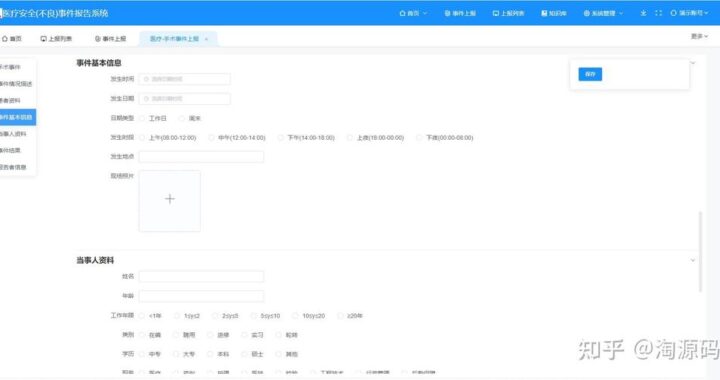Image resolution: width=720 pixels, height=380 pixels.
Task: Jump to 患者资料 in the sidebar
Action: (11, 101)
